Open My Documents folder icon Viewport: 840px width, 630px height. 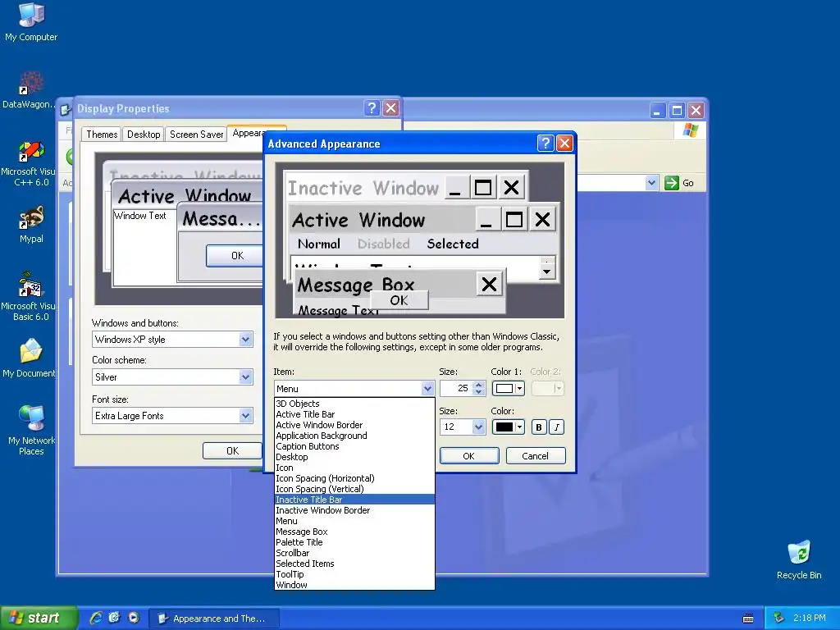pyautogui.click(x=29, y=358)
